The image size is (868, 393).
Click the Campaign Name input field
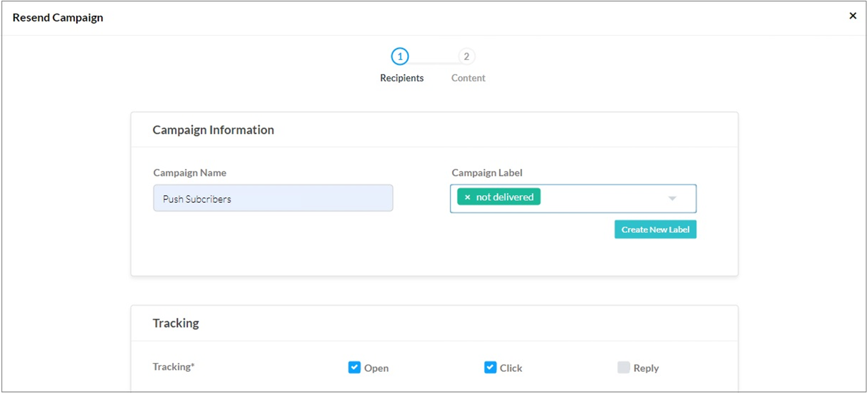273,198
